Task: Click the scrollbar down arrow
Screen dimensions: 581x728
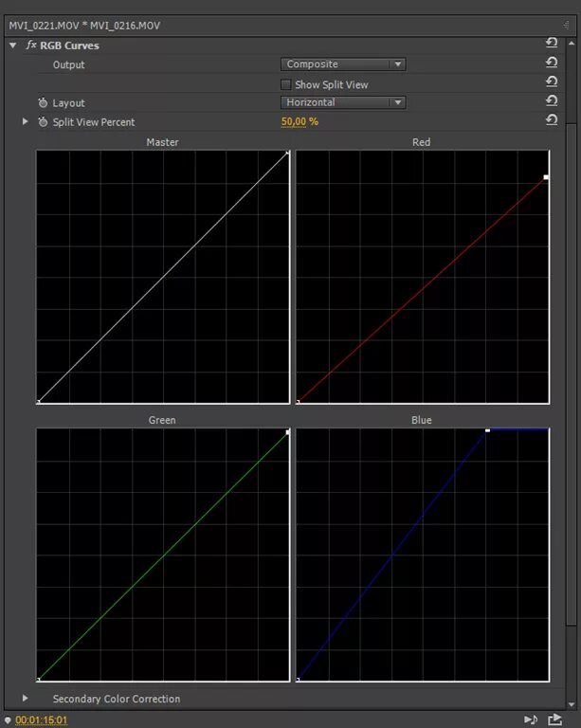Action: [572, 704]
